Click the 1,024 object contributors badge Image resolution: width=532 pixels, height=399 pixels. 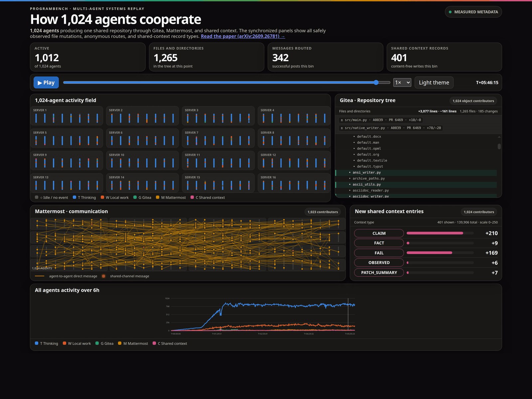pos(473,101)
